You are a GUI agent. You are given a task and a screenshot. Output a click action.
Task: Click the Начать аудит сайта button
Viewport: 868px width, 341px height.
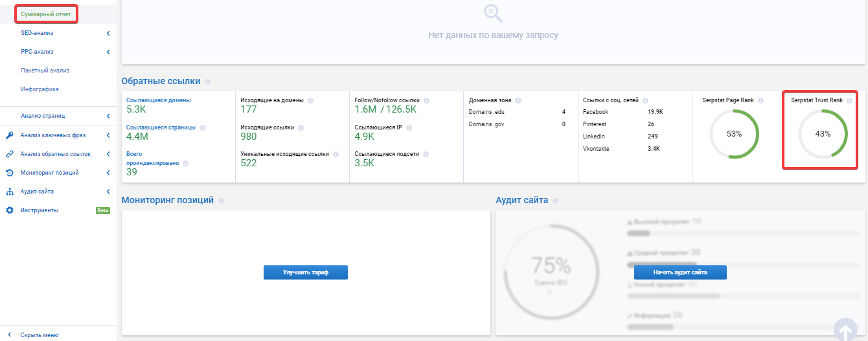[x=680, y=272]
